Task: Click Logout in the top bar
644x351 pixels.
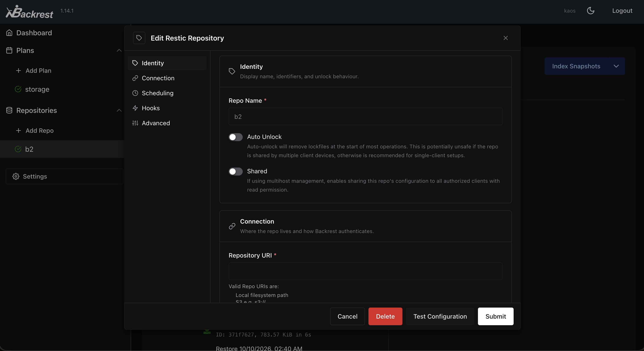Action: coord(622,11)
